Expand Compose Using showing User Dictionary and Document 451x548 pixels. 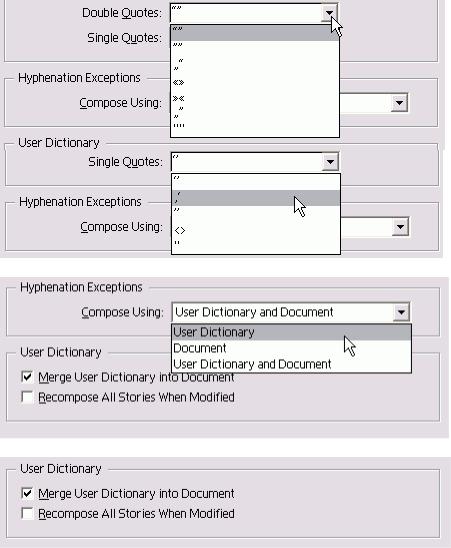tap(401, 312)
